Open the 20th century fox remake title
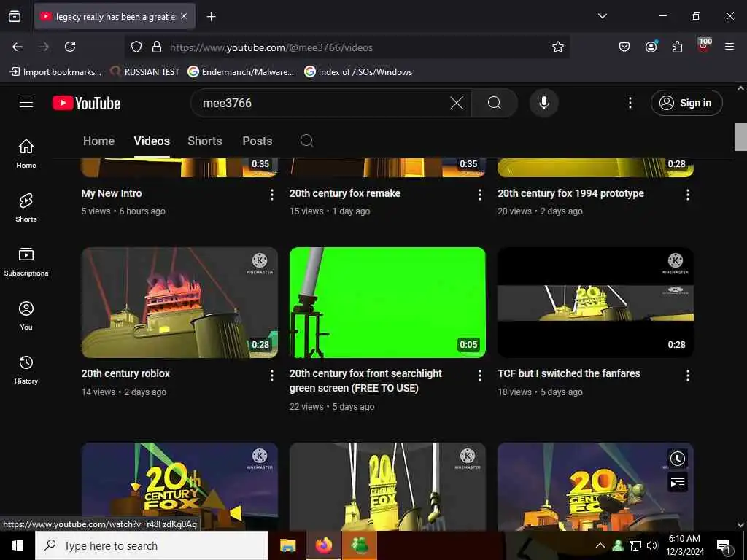 [x=344, y=193]
